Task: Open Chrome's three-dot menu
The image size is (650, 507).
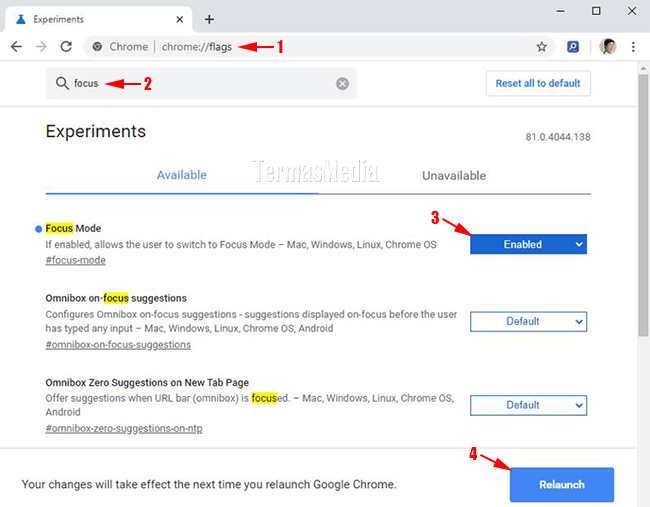Action: (x=633, y=46)
